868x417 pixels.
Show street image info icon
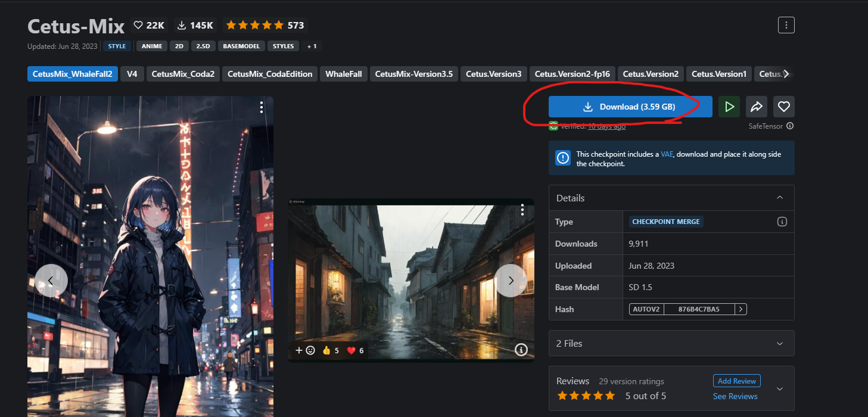pyautogui.click(x=521, y=350)
